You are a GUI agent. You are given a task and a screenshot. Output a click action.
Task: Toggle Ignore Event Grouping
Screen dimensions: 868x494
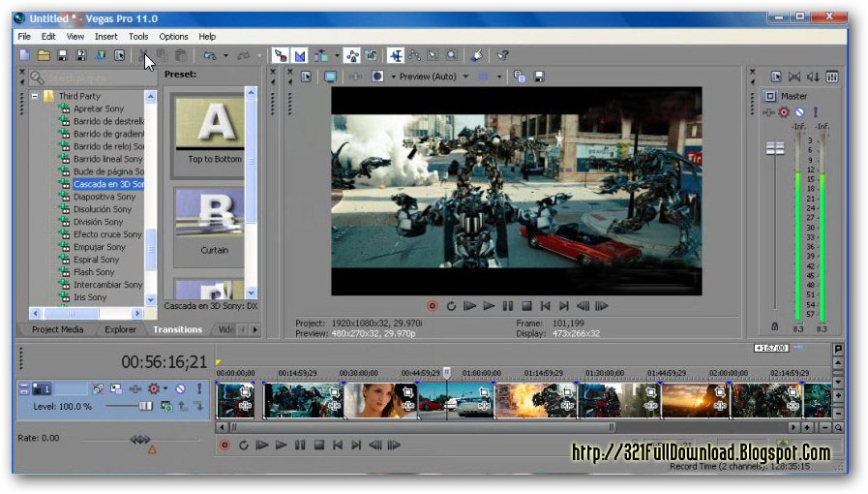click(x=371, y=55)
